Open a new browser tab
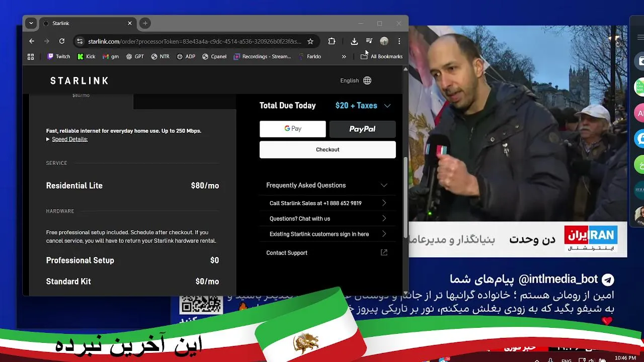The height and width of the screenshot is (362, 644). pyautogui.click(x=145, y=23)
